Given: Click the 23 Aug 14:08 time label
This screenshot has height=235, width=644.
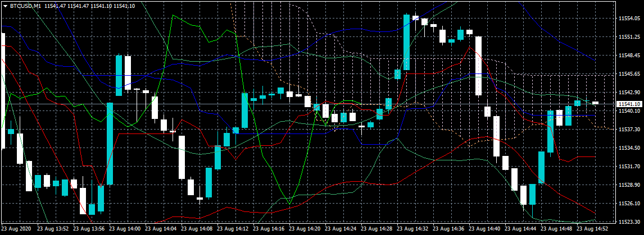Looking at the screenshot, I should 196,228.
